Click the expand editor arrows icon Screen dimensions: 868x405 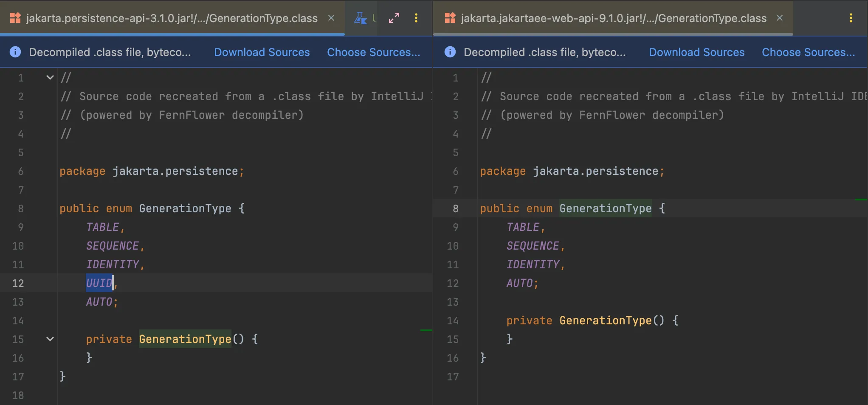click(x=394, y=18)
